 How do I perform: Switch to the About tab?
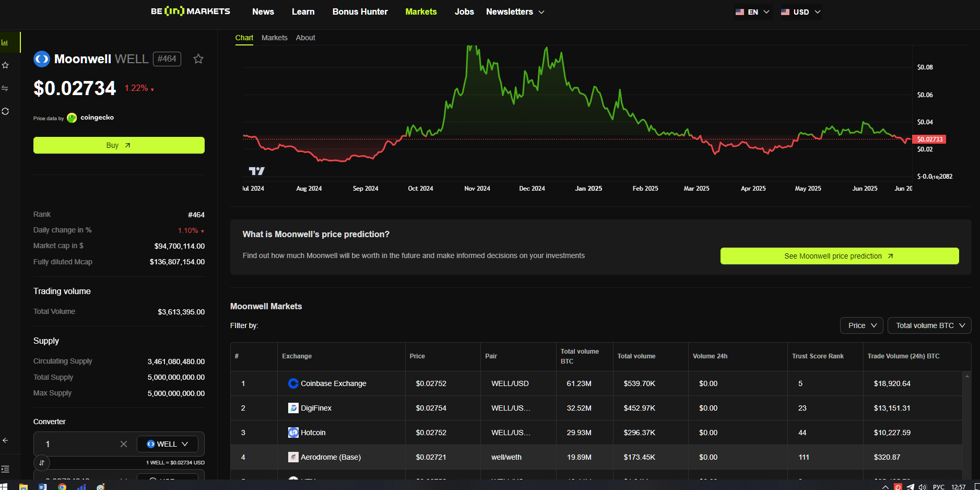[305, 38]
